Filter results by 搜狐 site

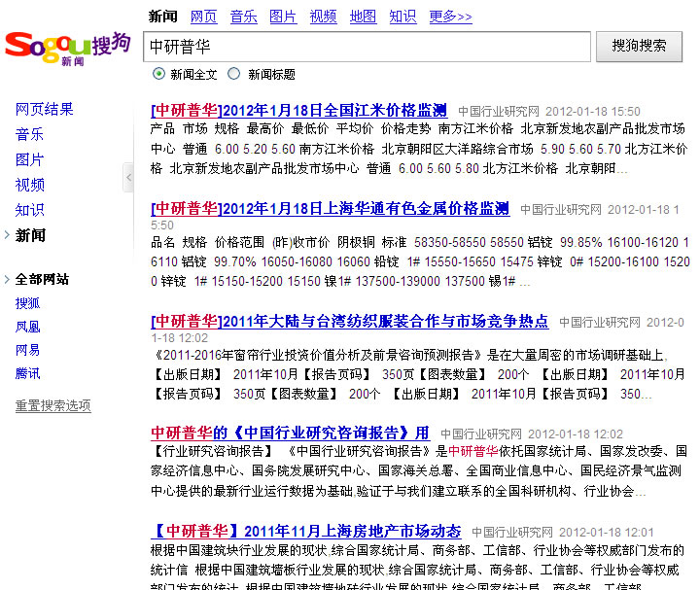28,303
